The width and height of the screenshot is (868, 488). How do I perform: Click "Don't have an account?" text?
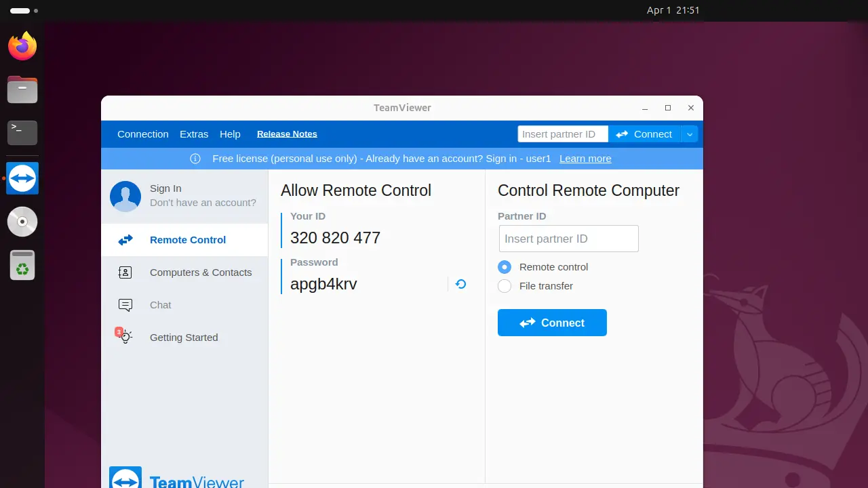pyautogui.click(x=203, y=203)
